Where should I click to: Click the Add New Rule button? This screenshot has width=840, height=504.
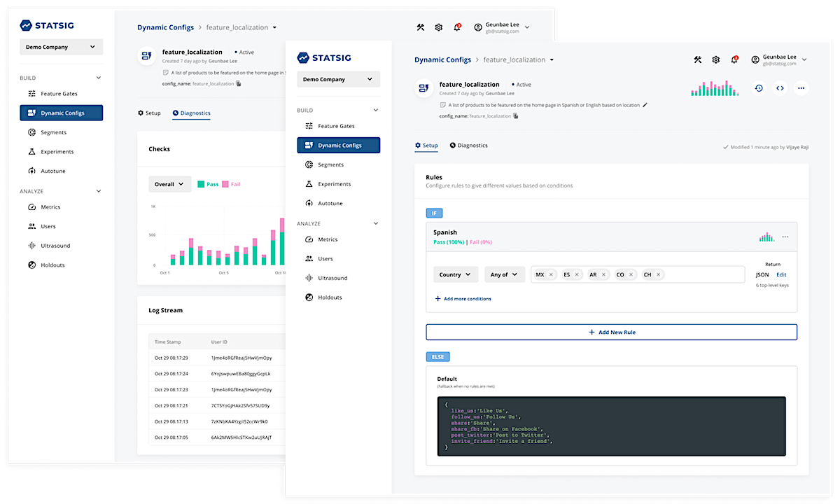click(x=611, y=332)
